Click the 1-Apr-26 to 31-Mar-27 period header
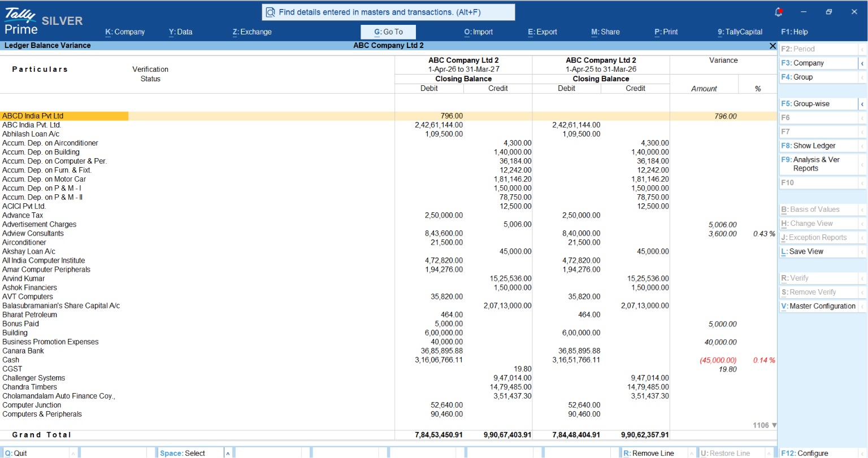 point(463,69)
